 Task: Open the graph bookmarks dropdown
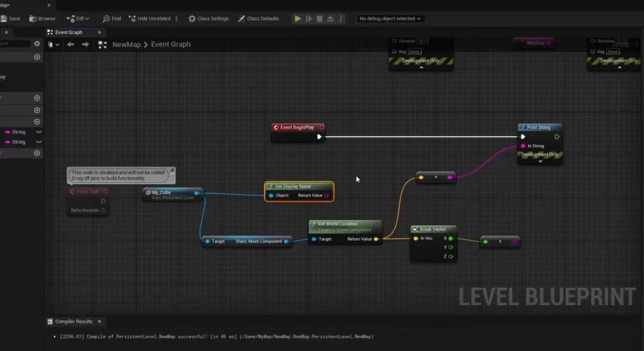pyautogui.click(x=54, y=44)
